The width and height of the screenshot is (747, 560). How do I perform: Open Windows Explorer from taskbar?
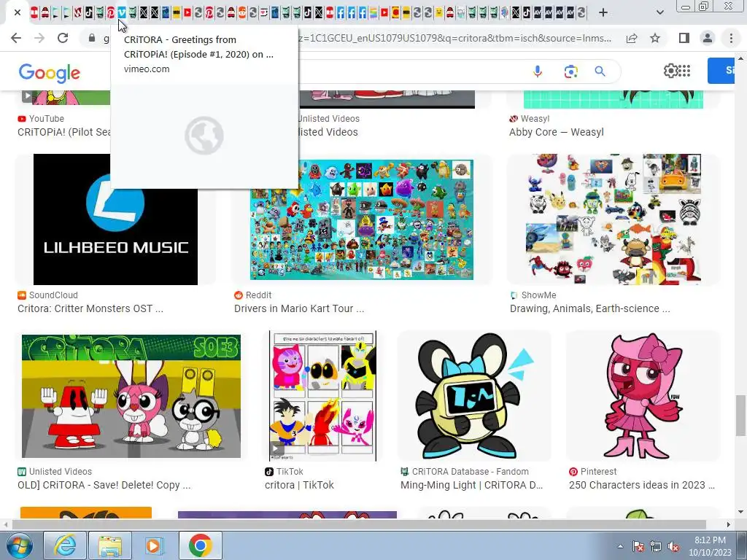tap(110, 545)
